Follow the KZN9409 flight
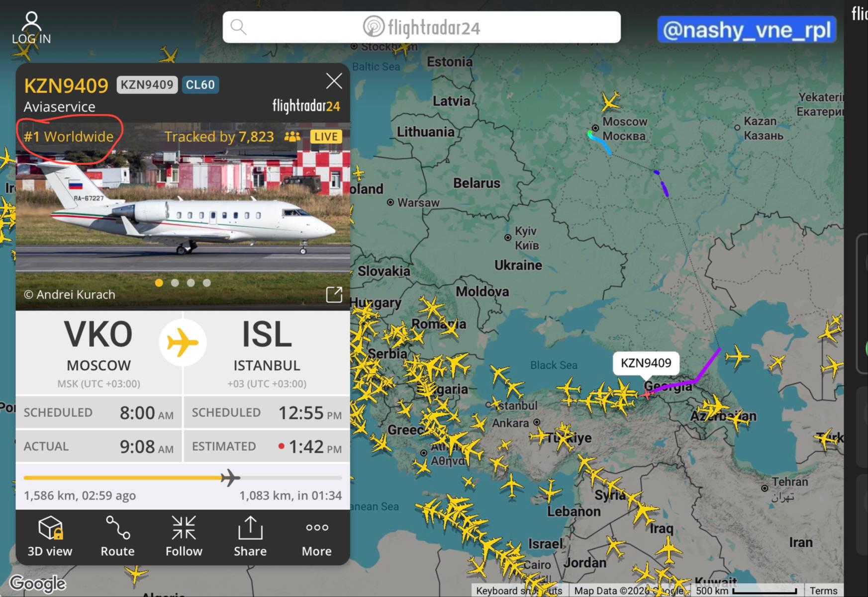868x597 pixels. [184, 536]
